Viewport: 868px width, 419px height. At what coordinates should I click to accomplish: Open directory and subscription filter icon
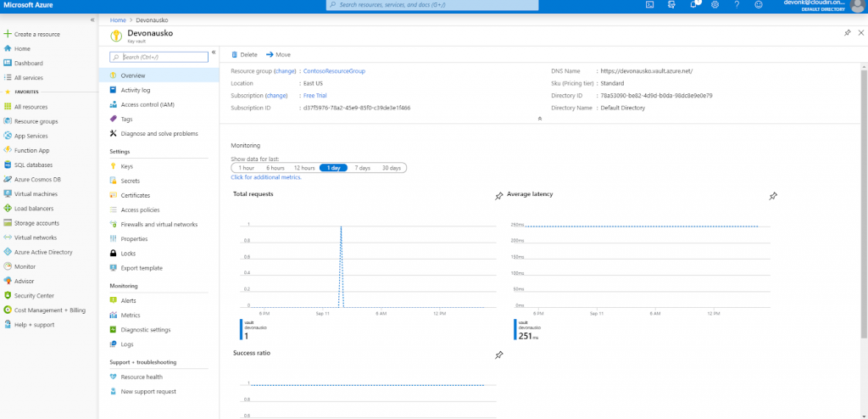(x=672, y=4)
